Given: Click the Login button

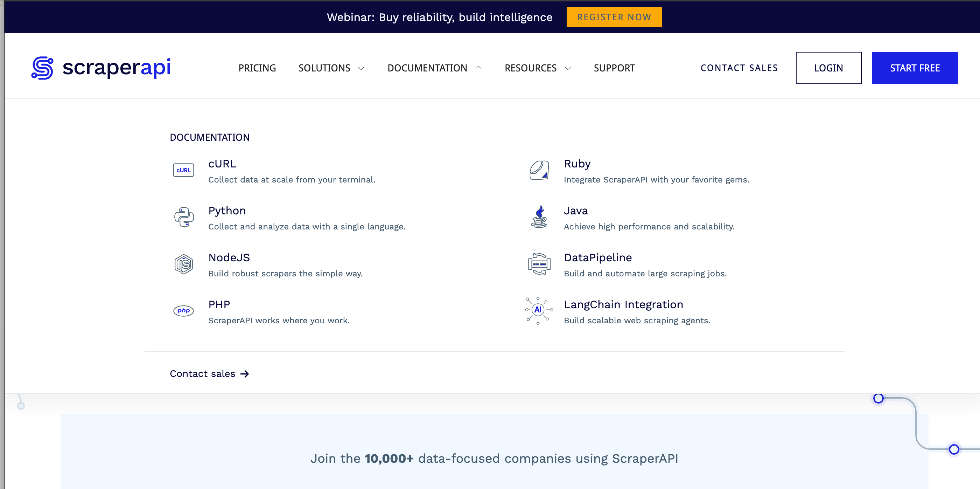Looking at the screenshot, I should click(x=828, y=68).
